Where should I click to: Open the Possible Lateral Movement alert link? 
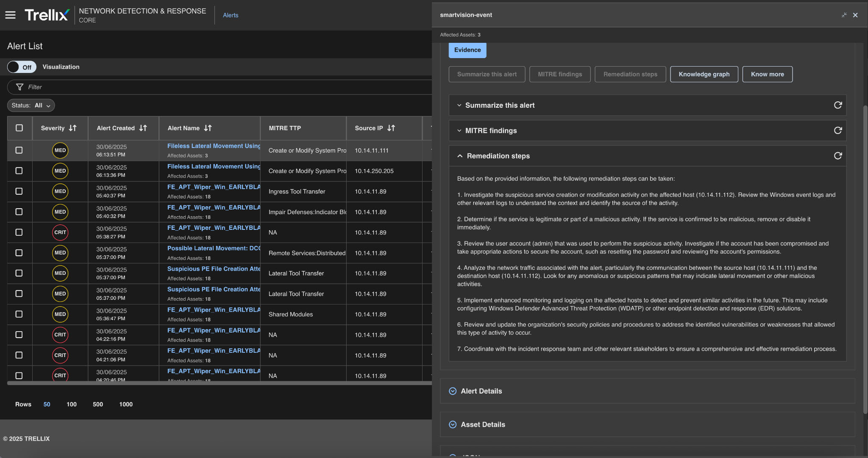point(214,249)
